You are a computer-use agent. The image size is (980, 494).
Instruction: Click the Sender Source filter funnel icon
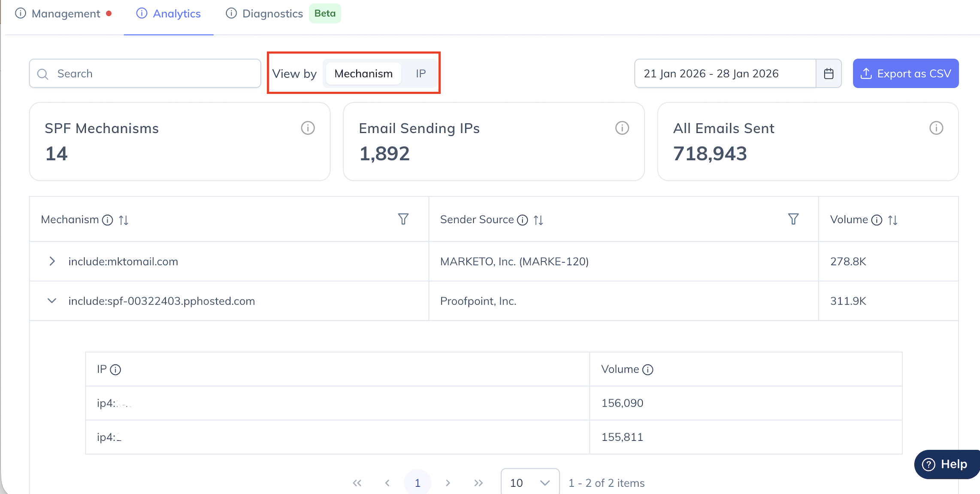[793, 219]
